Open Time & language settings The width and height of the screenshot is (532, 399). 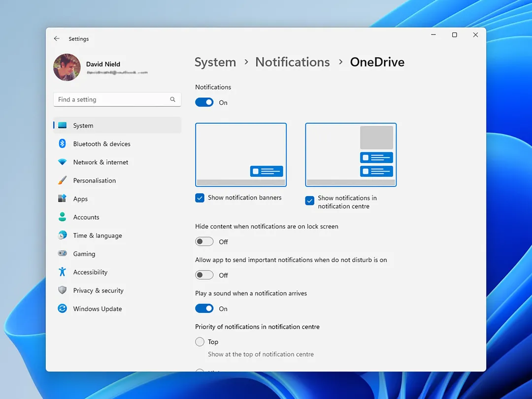coord(117,235)
